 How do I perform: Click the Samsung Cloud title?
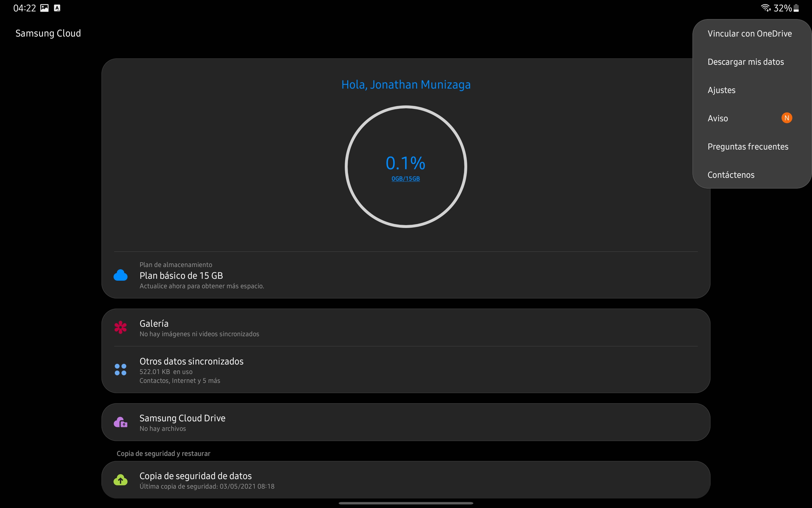click(48, 33)
